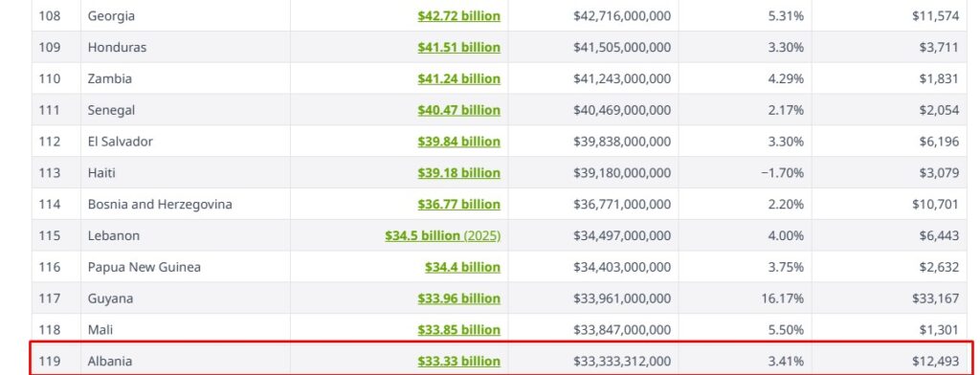Open the $33.33 billion Albania link
The image size is (980, 375).
coord(458,362)
